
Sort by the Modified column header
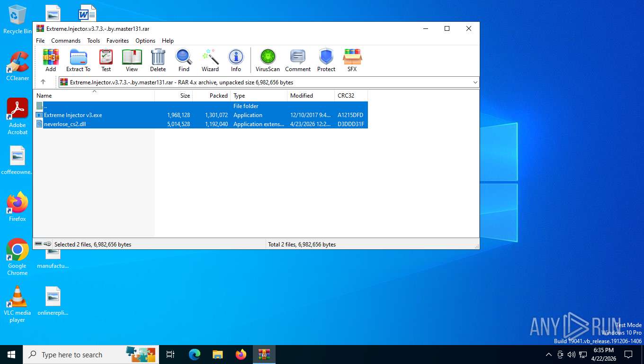coord(311,96)
